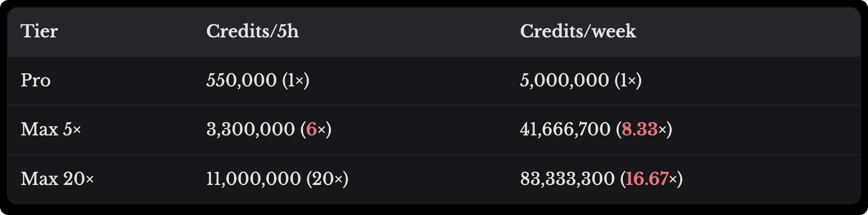Click the Tier column header

39,32
